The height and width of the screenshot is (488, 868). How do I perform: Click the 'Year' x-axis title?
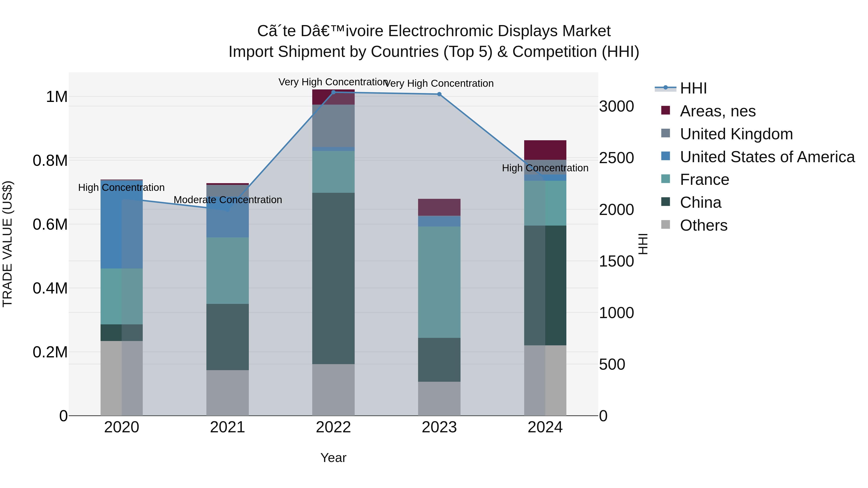pyautogui.click(x=334, y=458)
